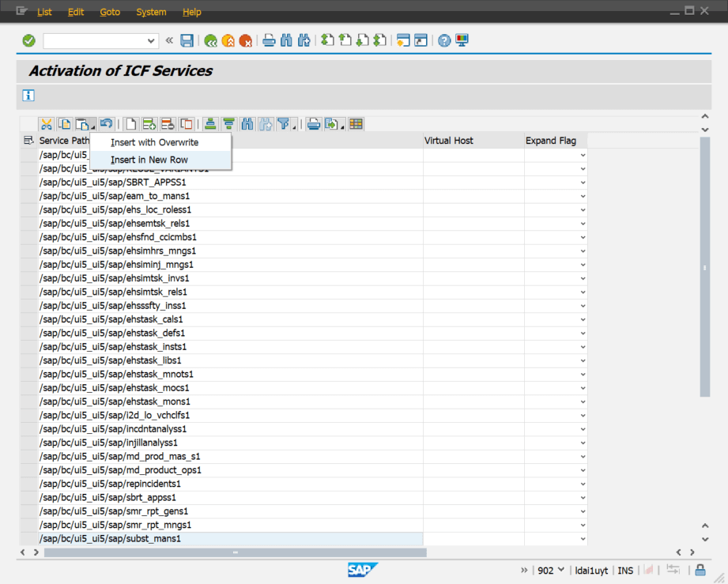The width and height of the screenshot is (728, 584).
Task: Select the /sap/bc/ui5_ui5/sap/md_product_ops1 cell
Action: coord(230,470)
